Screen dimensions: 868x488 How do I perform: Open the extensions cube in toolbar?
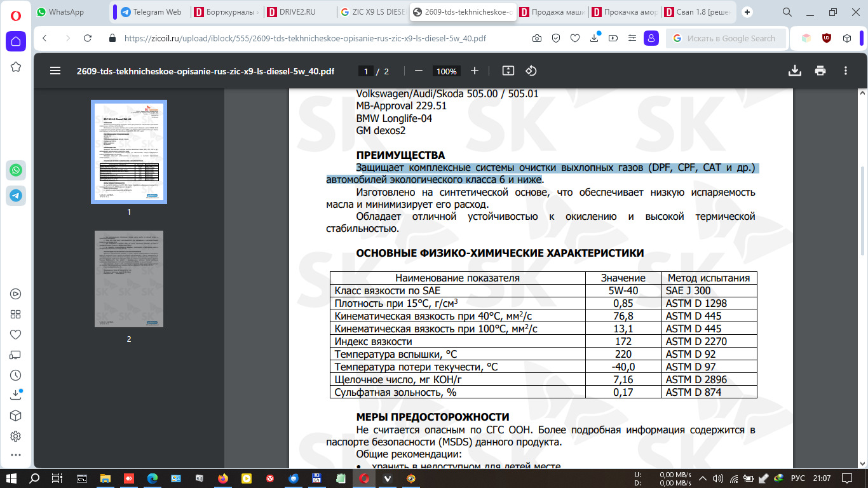tap(846, 38)
